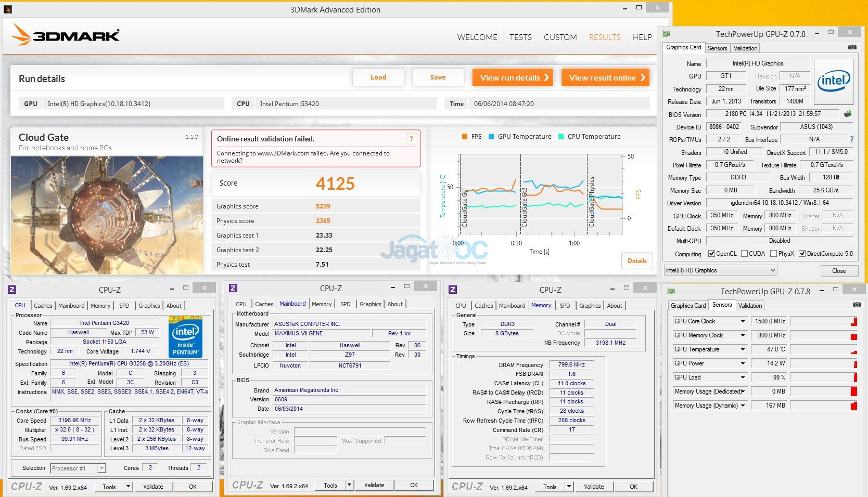868x497 pixels.
Task: Click the 3DMark logo in the header
Action: tap(66, 35)
